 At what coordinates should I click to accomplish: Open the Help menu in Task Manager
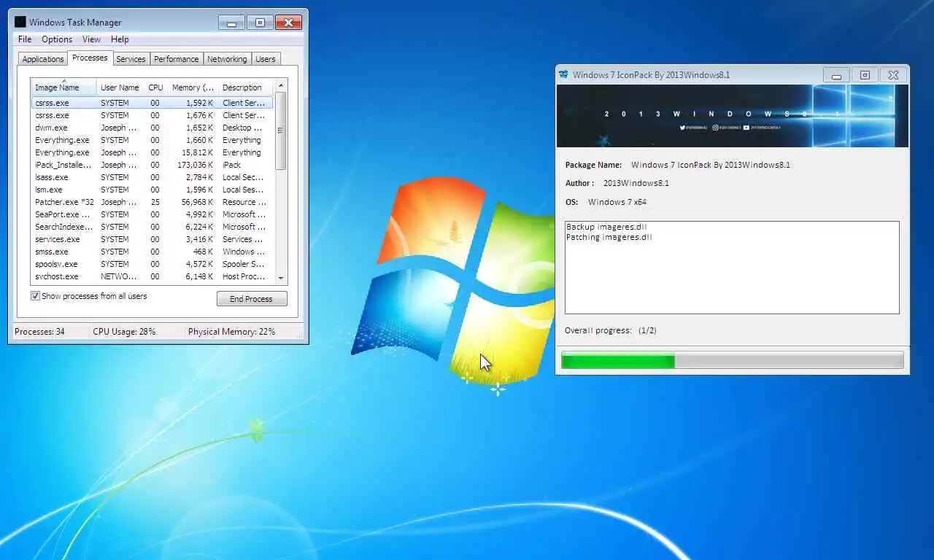tap(120, 39)
